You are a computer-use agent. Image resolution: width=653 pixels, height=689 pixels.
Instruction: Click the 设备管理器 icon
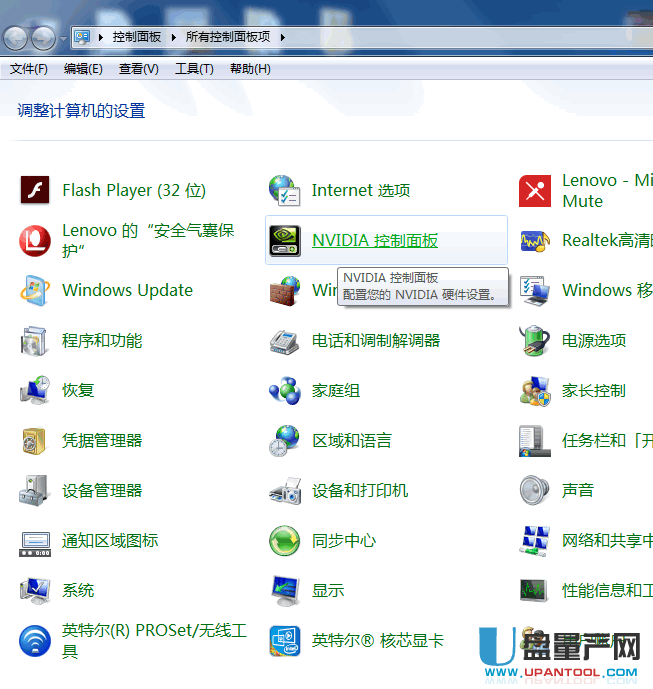(35, 491)
